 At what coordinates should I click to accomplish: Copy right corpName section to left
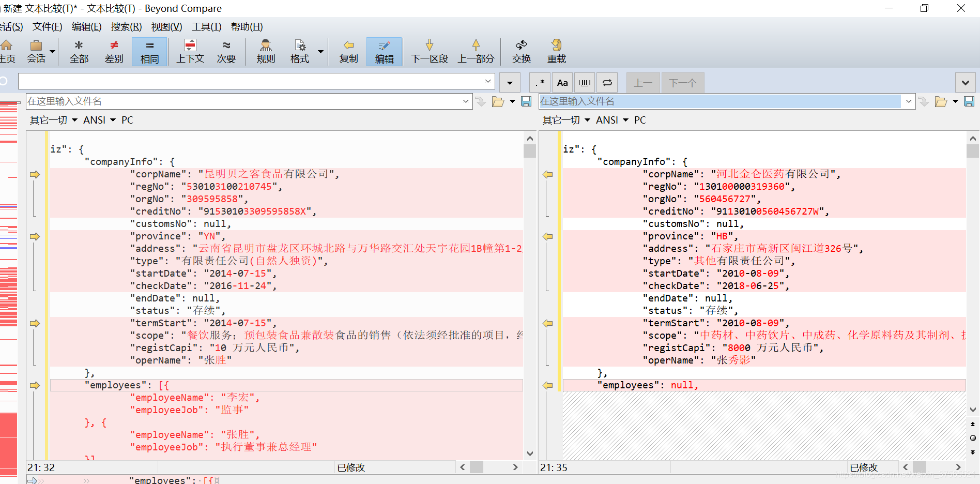click(x=548, y=174)
